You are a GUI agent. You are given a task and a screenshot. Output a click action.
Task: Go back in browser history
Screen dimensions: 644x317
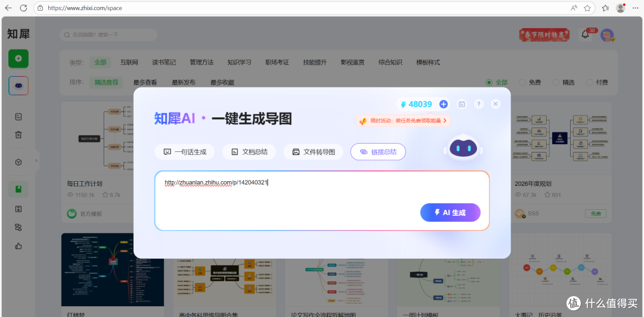(8, 8)
